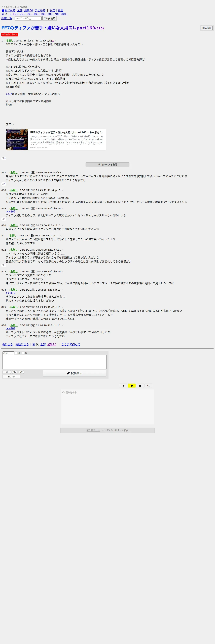The height and width of the screenshot is (644, 215).
Task: Open 最新10 in the bottom navigation
Action: (x=52, y=345)
